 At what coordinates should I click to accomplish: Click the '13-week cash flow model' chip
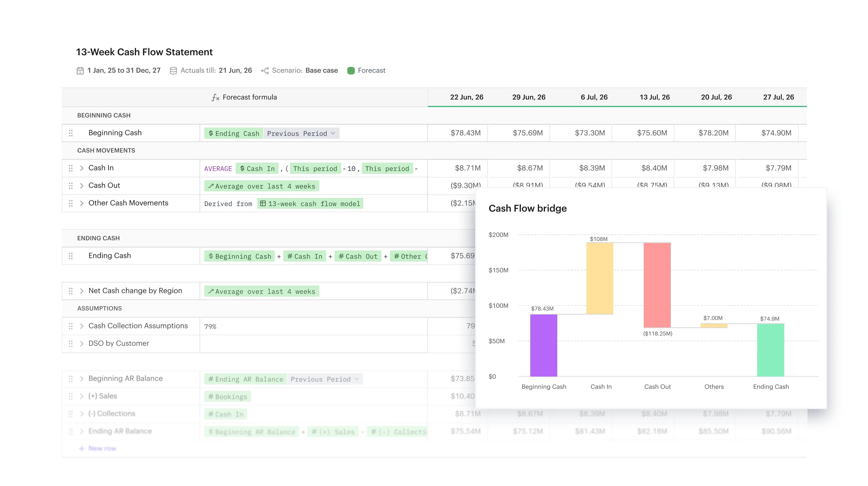click(x=310, y=203)
